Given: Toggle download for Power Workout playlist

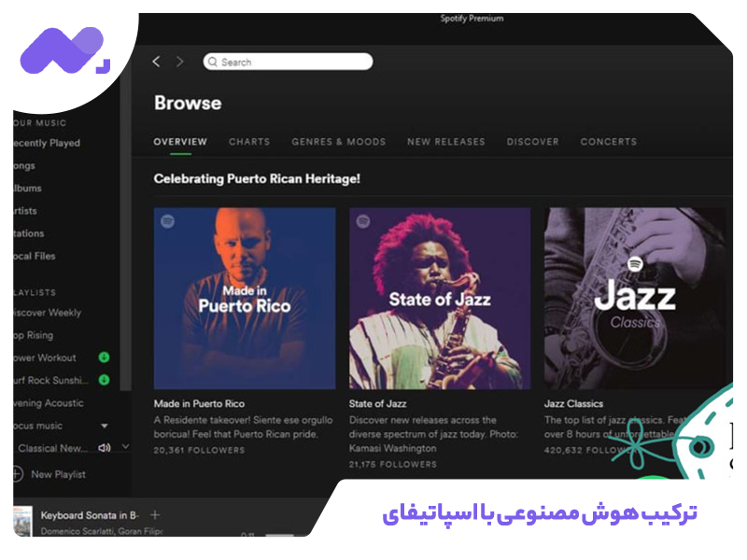Looking at the screenshot, I should [104, 357].
